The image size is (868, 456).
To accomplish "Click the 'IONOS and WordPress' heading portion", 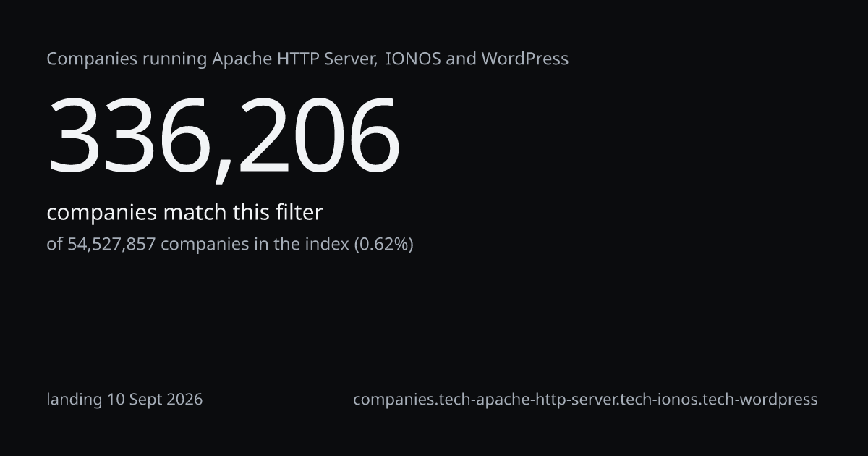I will [x=477, y=59].
